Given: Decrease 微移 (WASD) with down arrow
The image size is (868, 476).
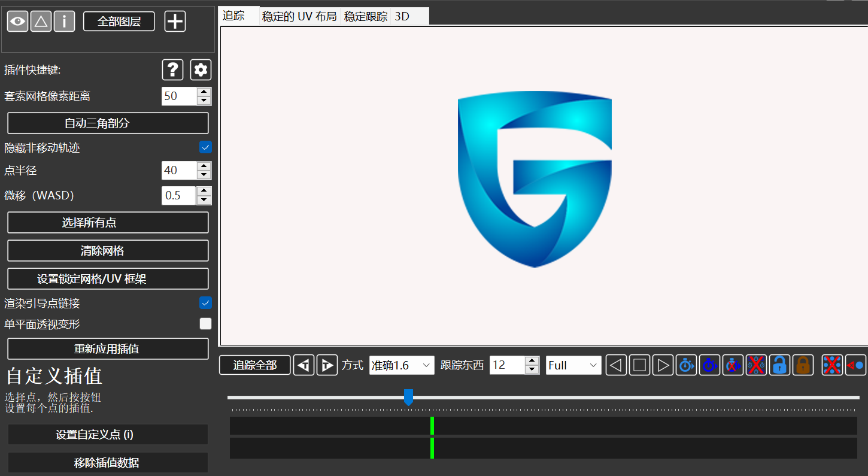Looking at the screenshot, I should [x=204, y=200].
